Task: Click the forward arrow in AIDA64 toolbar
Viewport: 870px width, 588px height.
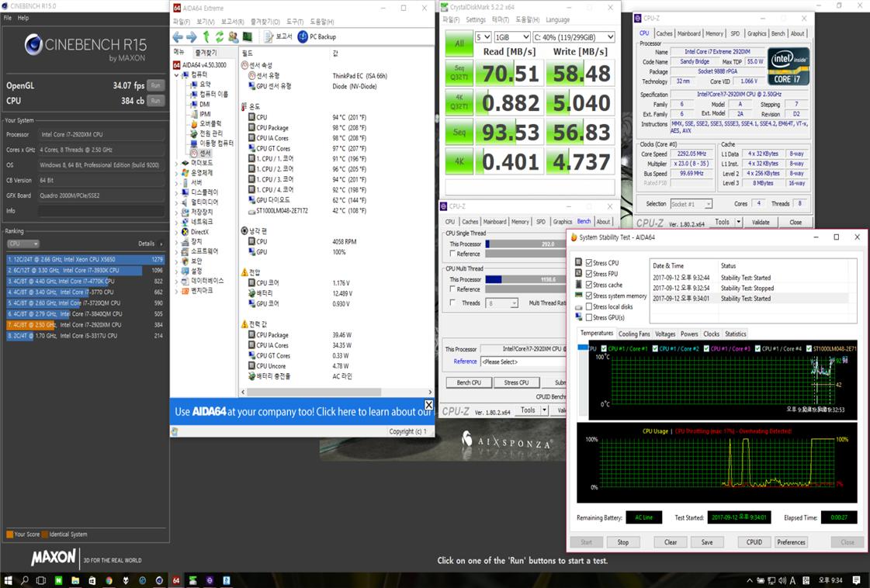Action: pos(192,37)
